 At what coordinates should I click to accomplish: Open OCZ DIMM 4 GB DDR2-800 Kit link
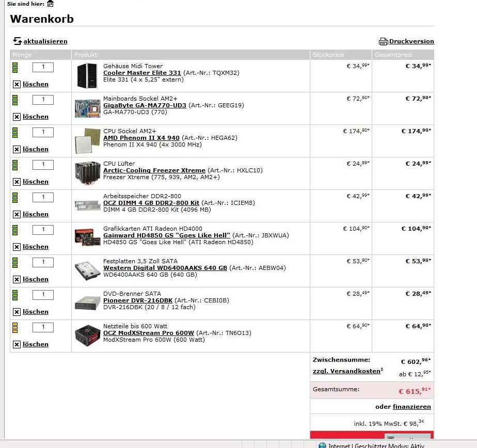point(151,203)
